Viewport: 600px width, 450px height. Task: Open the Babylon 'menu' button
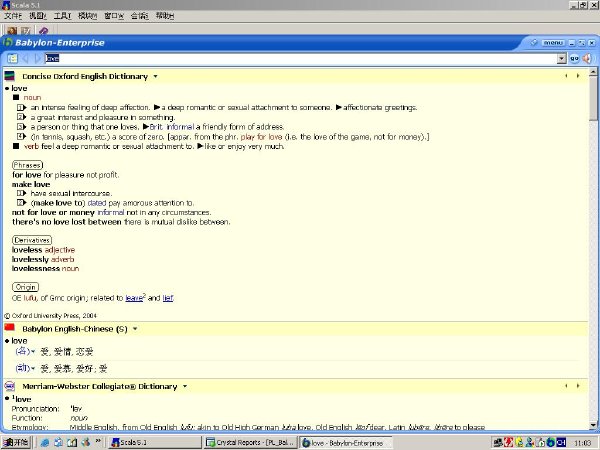click(x=553, y=42)
